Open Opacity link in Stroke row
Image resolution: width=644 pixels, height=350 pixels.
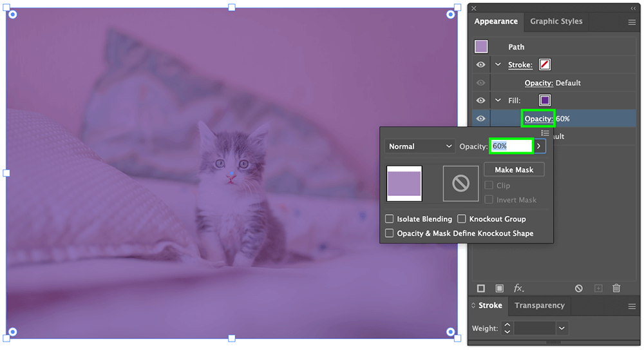[538, 83]
